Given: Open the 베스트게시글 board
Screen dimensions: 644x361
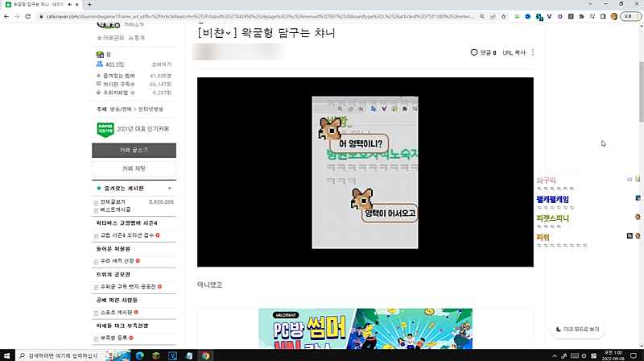Looking at the screenshot, I should tap(115, 210).
